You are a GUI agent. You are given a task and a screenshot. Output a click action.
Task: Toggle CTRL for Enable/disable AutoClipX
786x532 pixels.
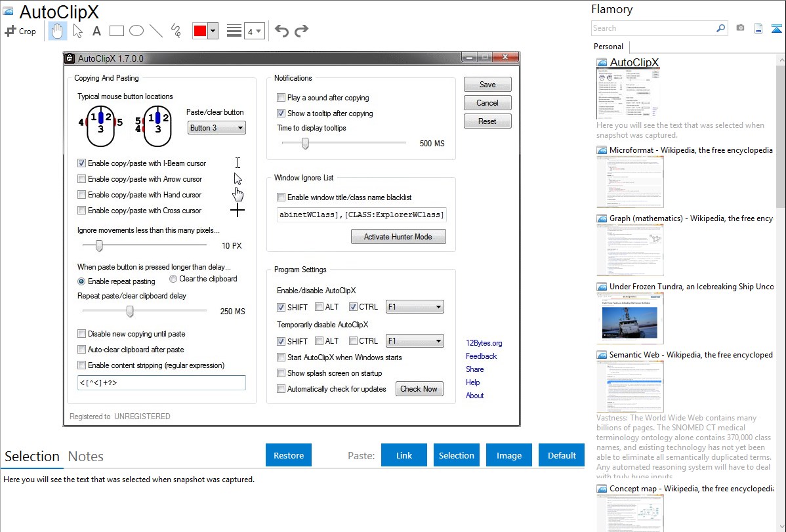353,307
